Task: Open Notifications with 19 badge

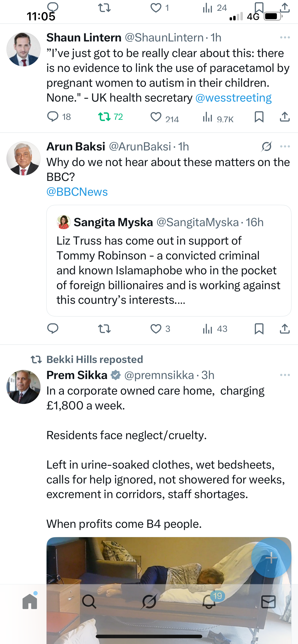Action: [209, 602]
